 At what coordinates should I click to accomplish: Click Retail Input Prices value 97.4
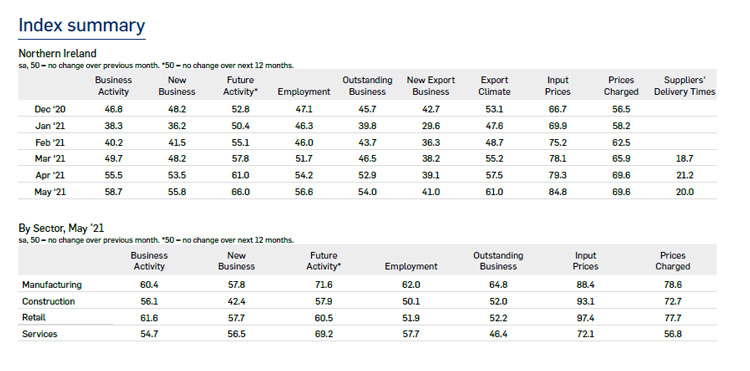585,318
